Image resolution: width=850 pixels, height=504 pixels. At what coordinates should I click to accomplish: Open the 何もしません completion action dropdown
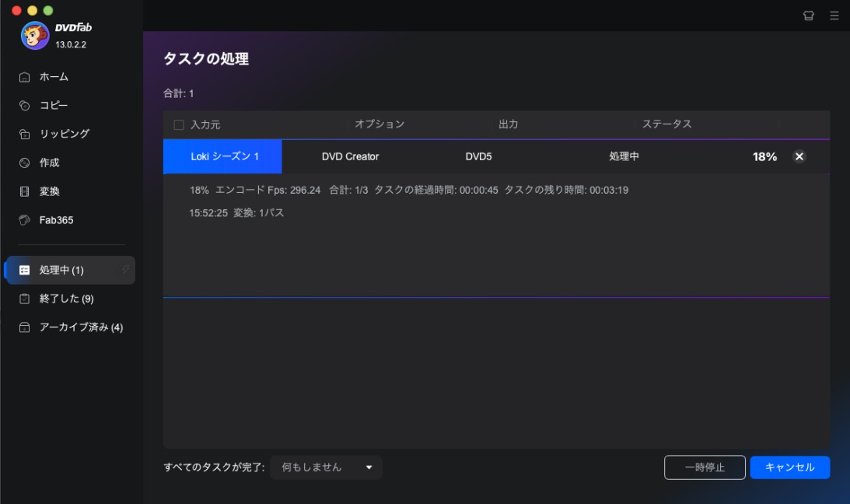(x=327, y=467)
